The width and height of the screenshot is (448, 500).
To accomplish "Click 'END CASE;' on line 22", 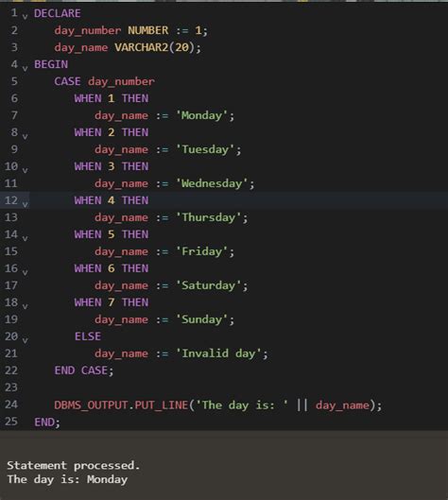I will coord(83,371).
